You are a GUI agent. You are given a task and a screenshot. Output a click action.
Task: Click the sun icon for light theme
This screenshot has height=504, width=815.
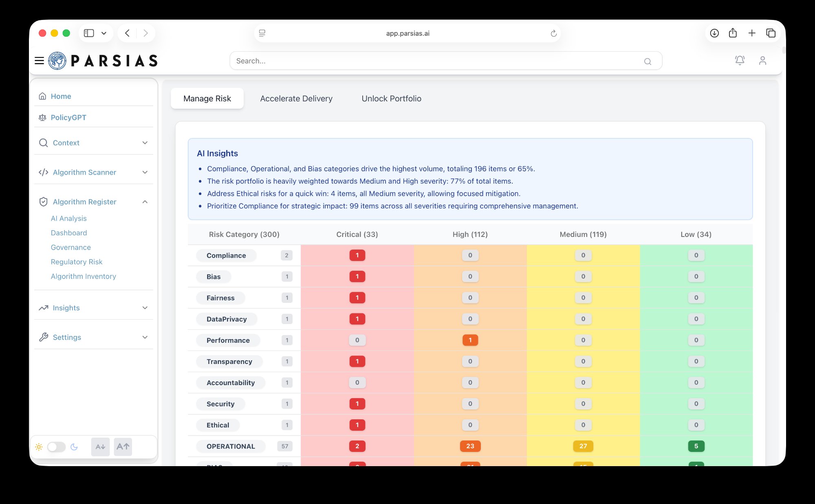point(39,447)
